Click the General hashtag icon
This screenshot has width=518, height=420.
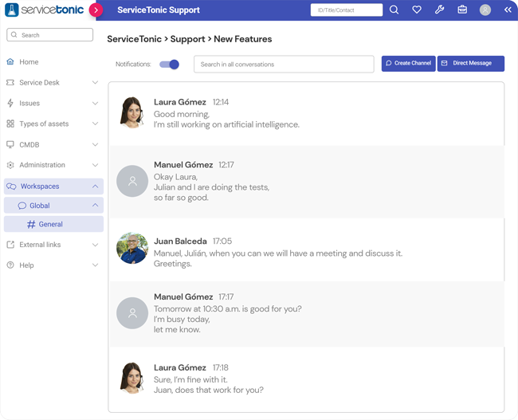click(31, 225)
